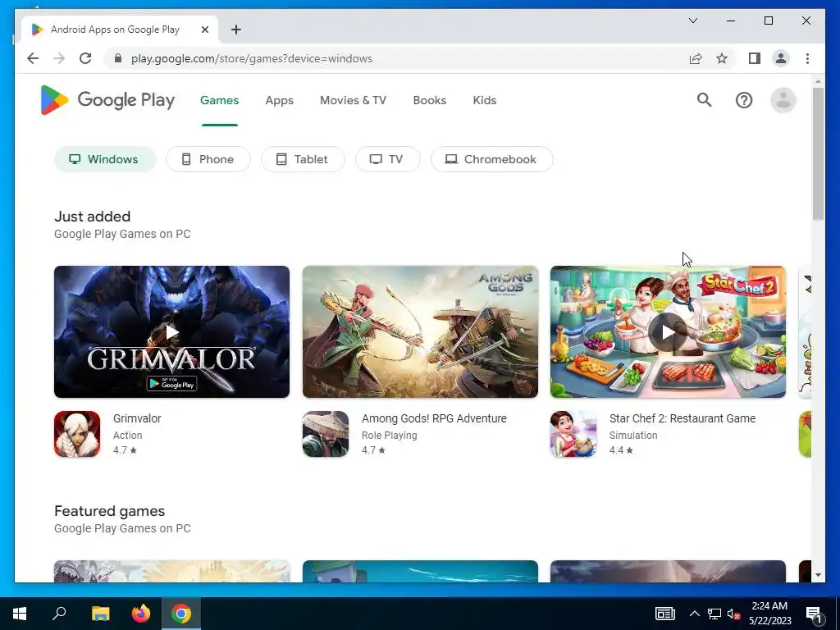Select the Android Apps on Google Play tab

click(120, 30)
